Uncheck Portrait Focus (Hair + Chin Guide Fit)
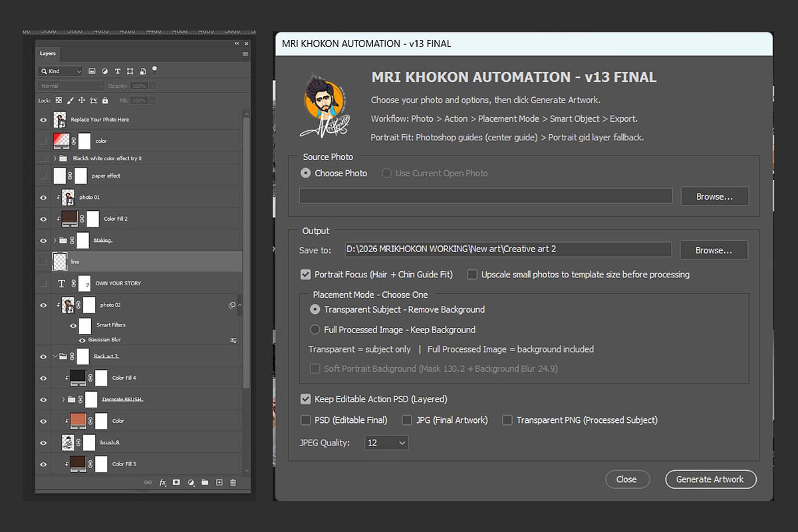Viewport: 798px width, 532px height. [x=306, y=274]
